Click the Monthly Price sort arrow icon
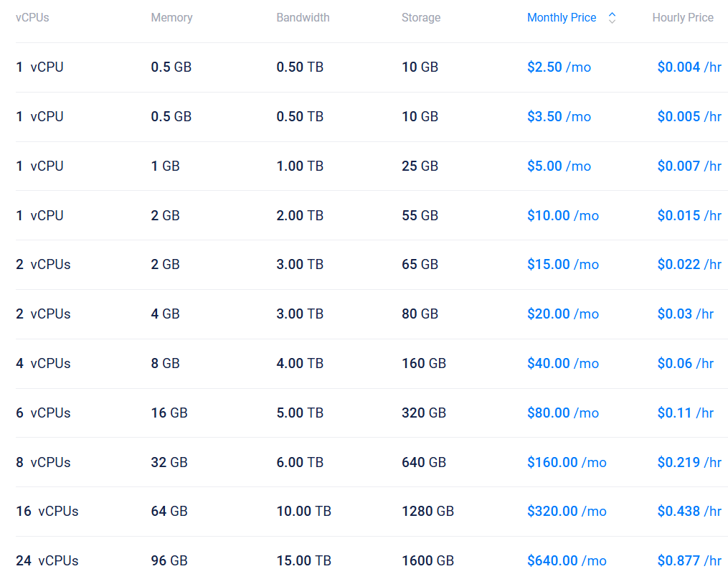728x574 pixels. 612,18
